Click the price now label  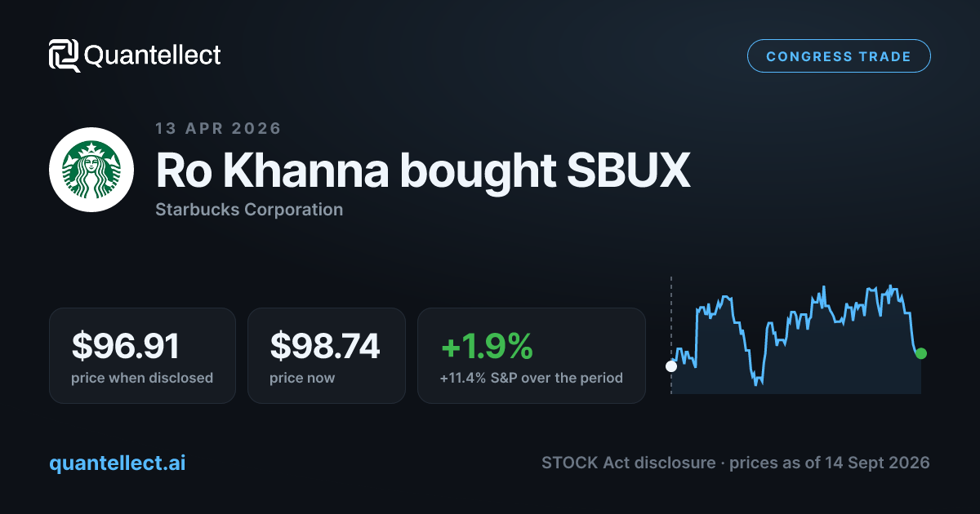pyautogui.click(x=302, y=378)
